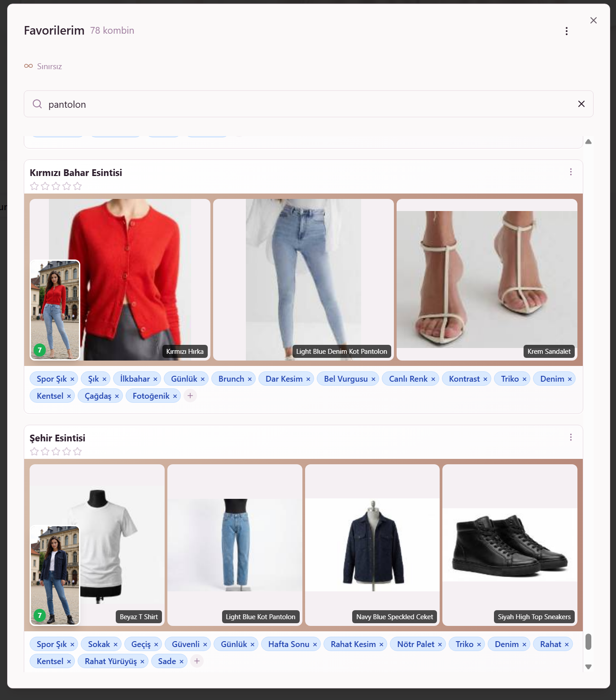
Task: Delete the Rahat Yürüyüş tag
Action: coord(142,662)
